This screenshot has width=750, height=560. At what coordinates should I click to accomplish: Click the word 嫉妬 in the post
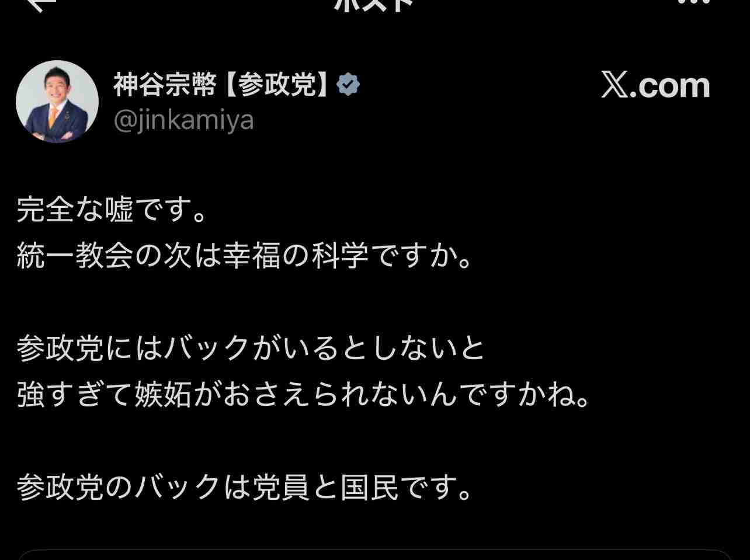(x=163, y=395)
